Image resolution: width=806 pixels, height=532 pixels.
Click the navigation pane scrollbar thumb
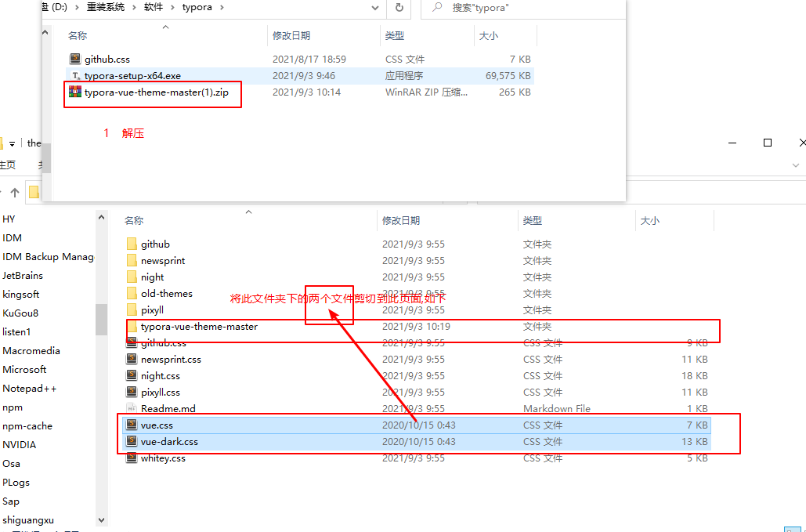click(101, 319)
